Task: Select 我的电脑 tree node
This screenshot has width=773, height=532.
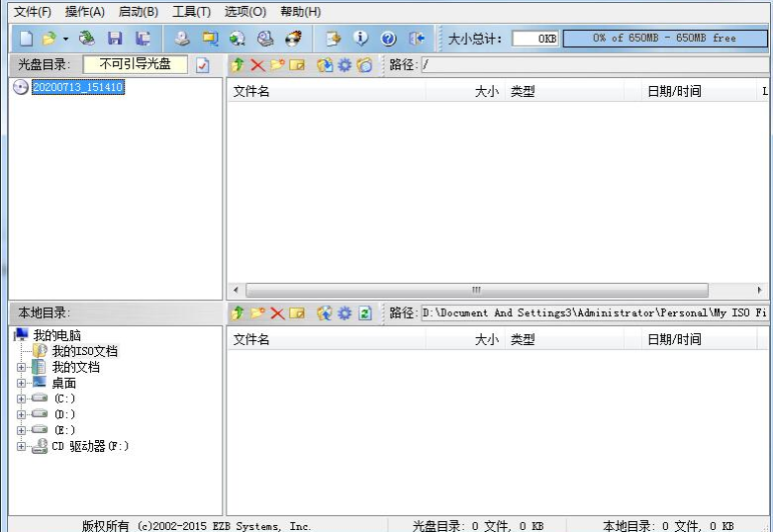Action: pyautogui.click(x=56, y=335)
